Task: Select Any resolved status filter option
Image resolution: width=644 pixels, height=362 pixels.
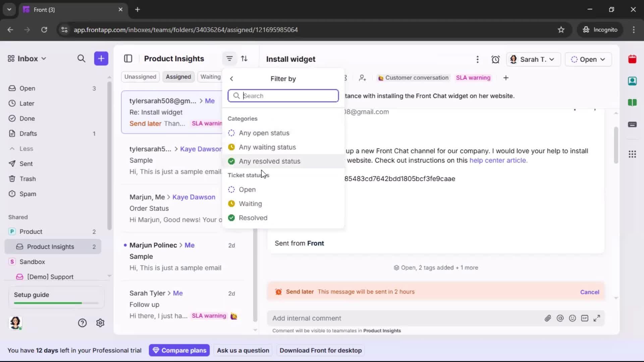Action: point(269,161)
